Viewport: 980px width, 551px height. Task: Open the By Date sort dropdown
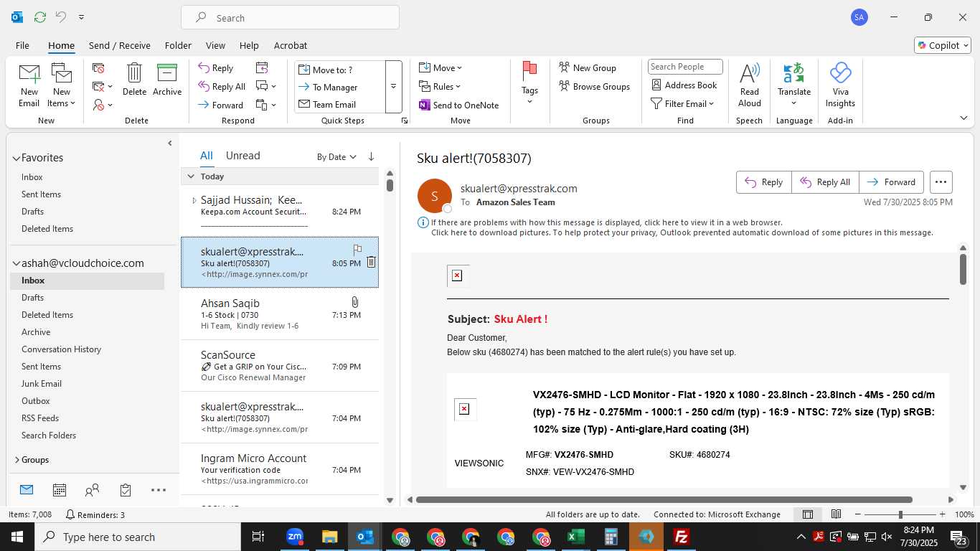click(336, 156)
